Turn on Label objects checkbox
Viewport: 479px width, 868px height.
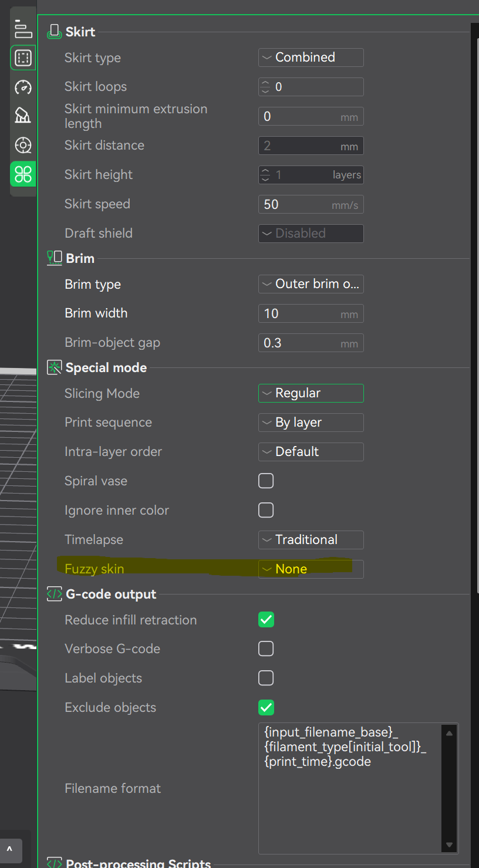coord(266,678)
